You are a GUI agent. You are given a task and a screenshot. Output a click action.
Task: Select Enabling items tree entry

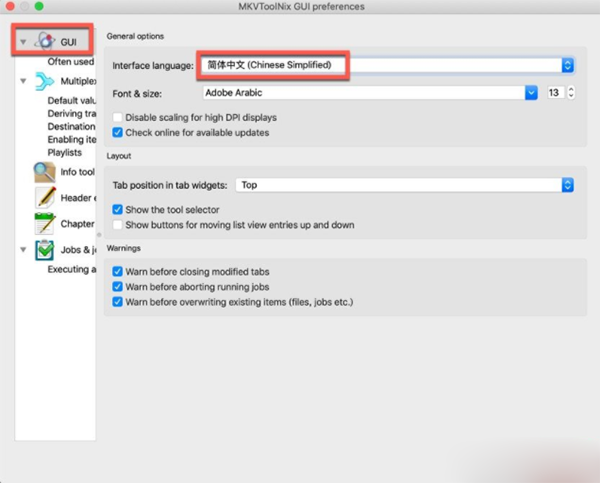coord(72,139)
